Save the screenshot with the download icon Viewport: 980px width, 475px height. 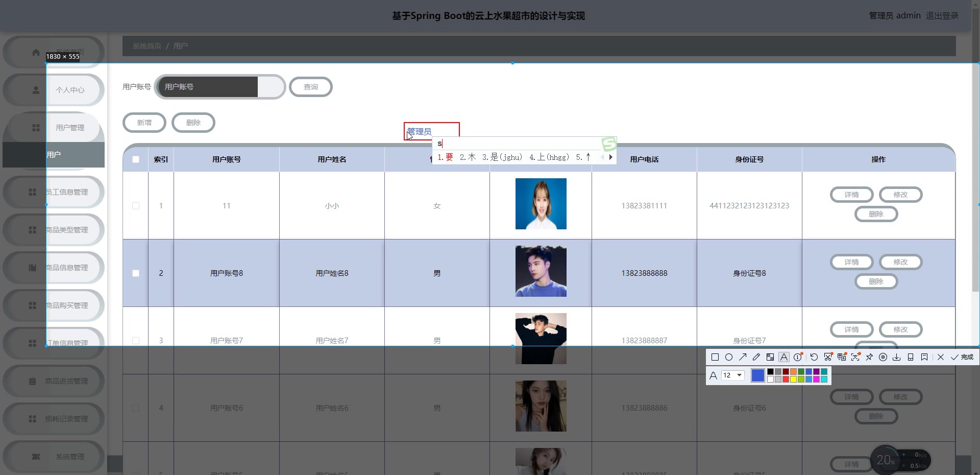point(897,357)
